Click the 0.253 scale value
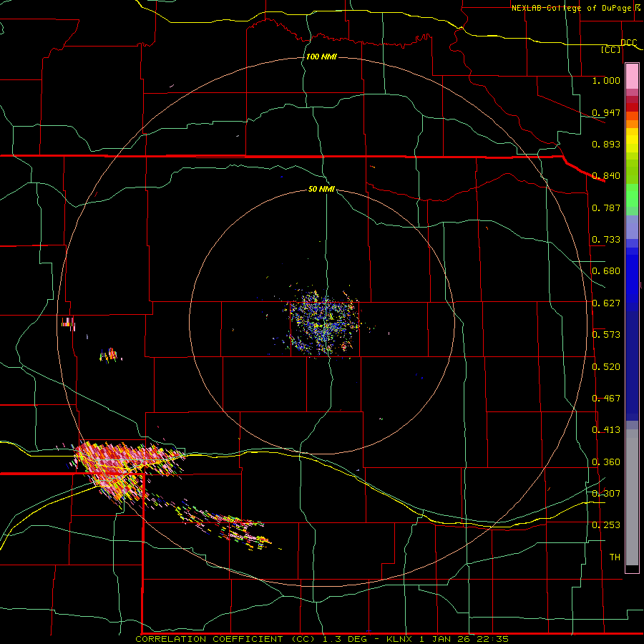 [606, 525]
